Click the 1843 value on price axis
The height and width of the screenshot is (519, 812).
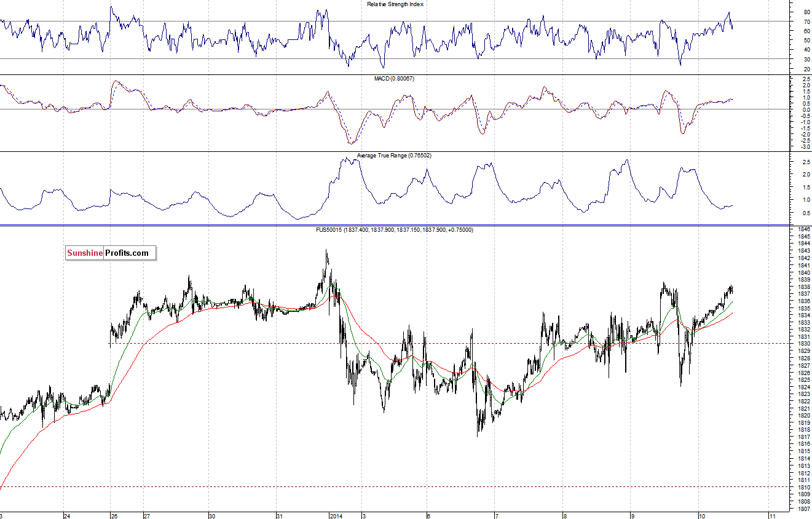pyautogui.click(x=803, y=251)
